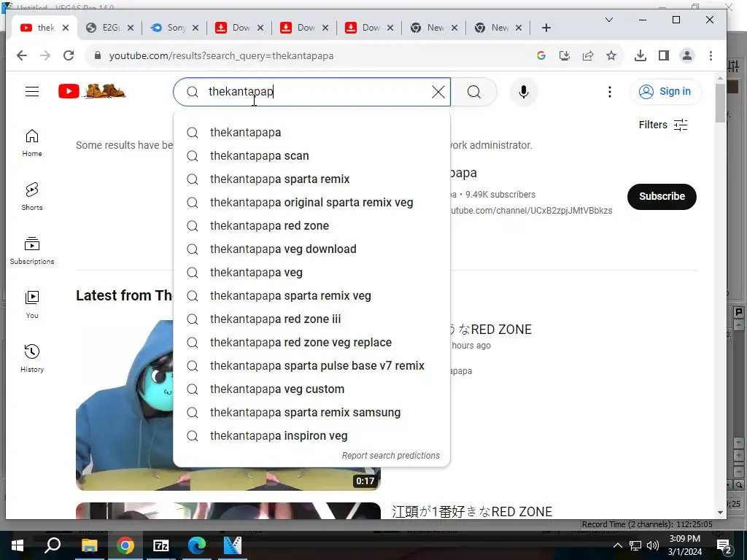The width and height of the screenshot is (747, 560).
Task: Bookmark this page star icon
Action: 611,55
